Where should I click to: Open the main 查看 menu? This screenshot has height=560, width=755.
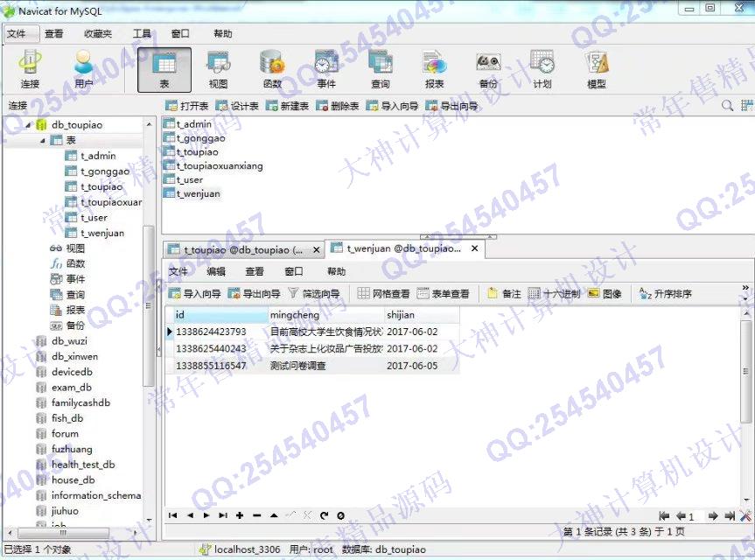pos(54,33)
